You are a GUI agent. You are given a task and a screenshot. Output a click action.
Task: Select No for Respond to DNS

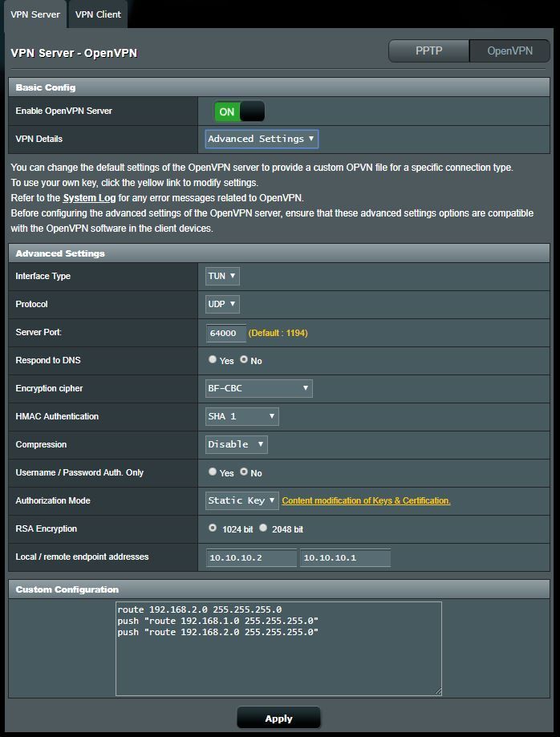(244, 359)
